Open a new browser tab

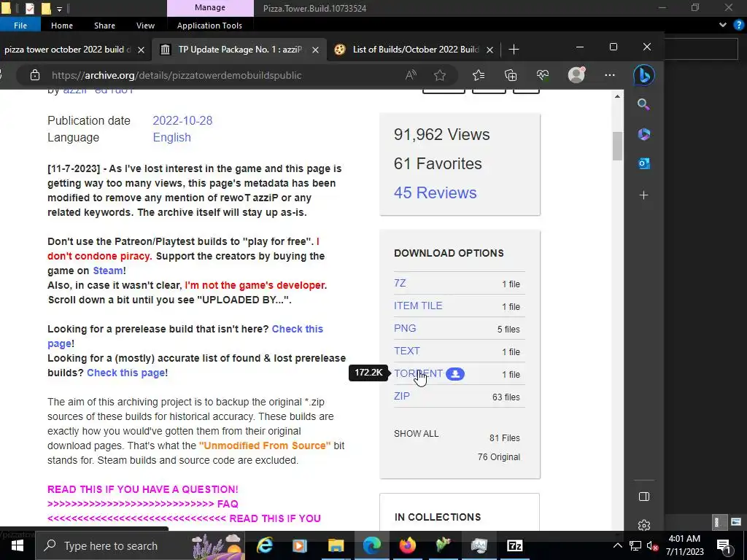(514, 49)
